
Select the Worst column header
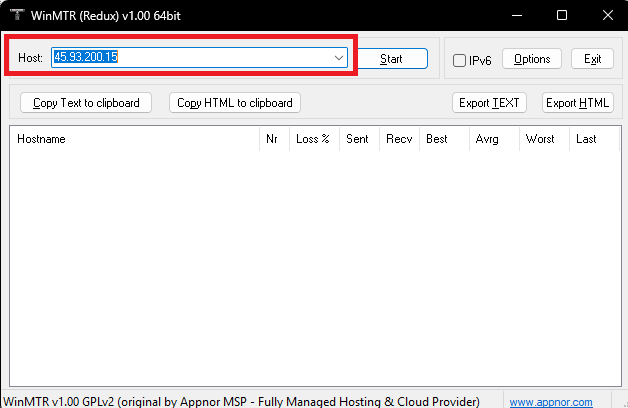pyautogui.click(x=544, y=139)
